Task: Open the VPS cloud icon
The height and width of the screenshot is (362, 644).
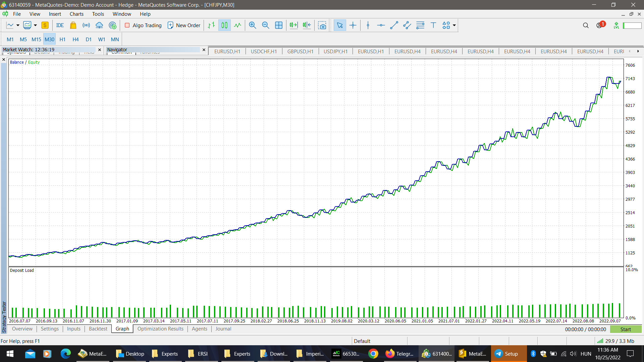Action: pyautogui.click(x=99, y=25)
